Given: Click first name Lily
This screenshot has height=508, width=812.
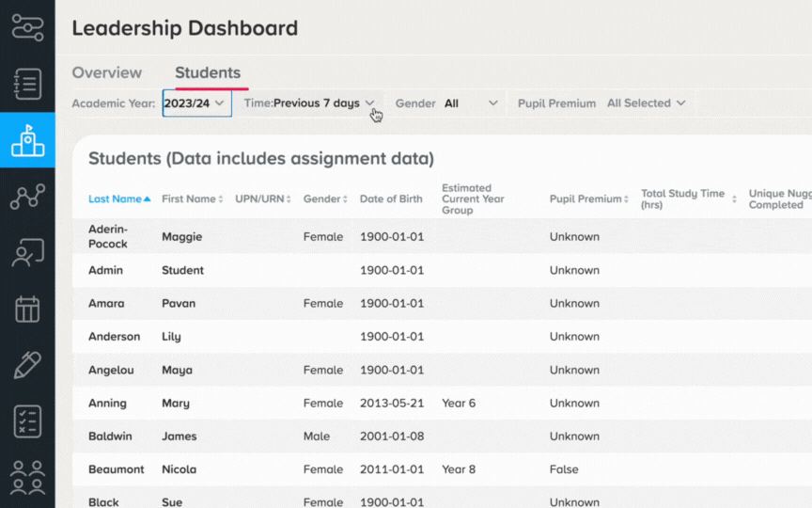Looking at the screenshot, I should [x=171, y=337].
